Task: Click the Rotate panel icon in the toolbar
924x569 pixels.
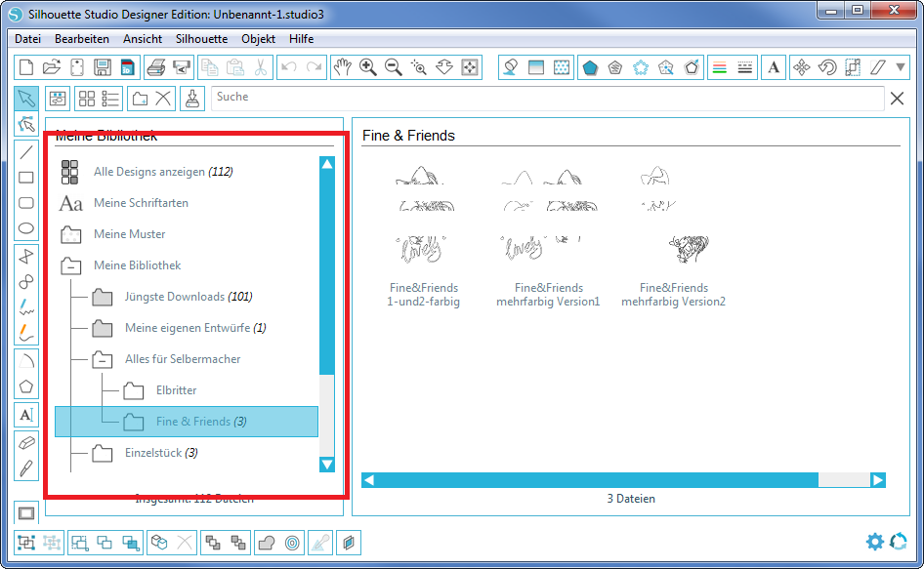Action: point(829,67)
